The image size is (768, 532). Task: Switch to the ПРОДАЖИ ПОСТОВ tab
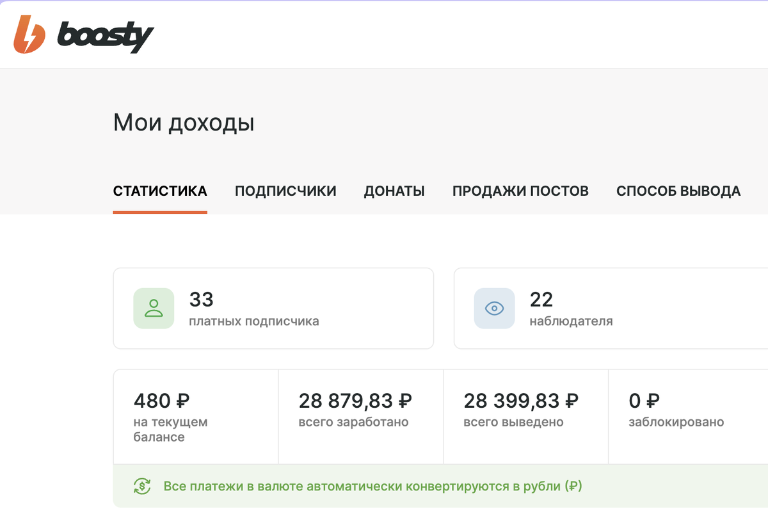click(520, 190)
